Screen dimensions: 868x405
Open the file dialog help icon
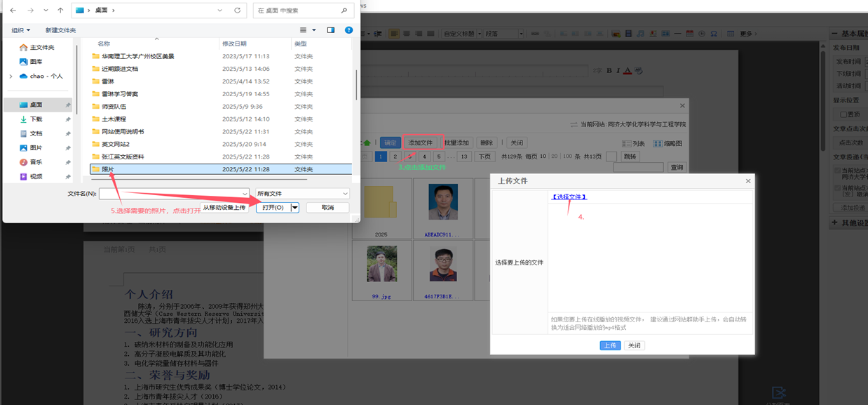coord(348,30)
